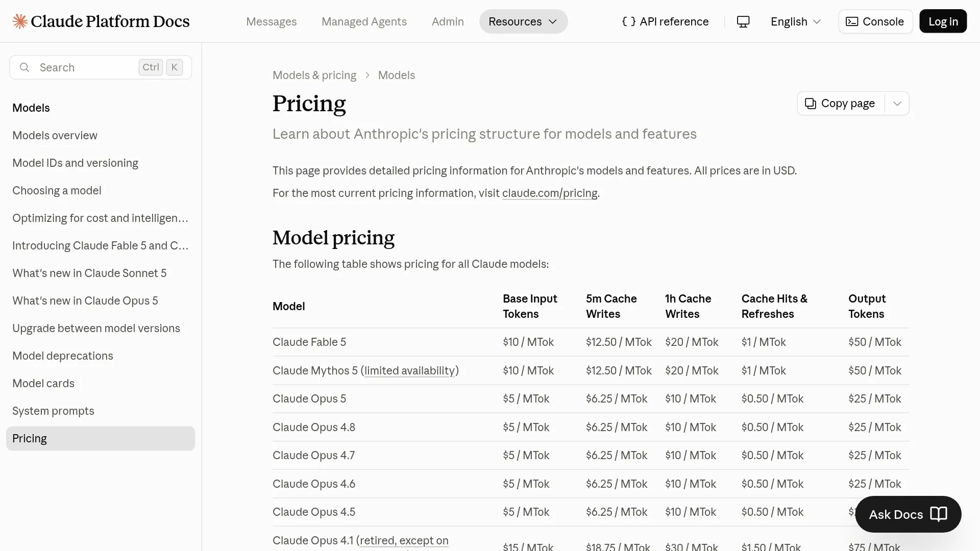Open the limited availability link
The width and height of the screenshot is (980, 551).
(409, 370)
